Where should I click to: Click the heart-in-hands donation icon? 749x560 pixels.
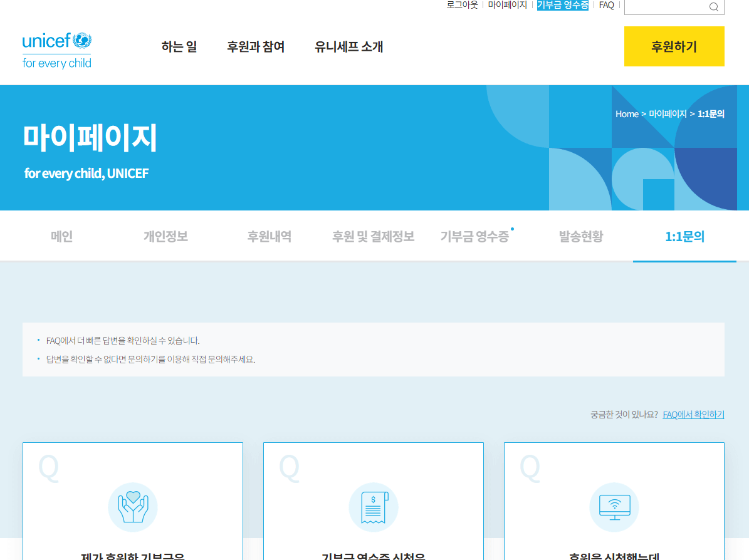click(132, 507)
